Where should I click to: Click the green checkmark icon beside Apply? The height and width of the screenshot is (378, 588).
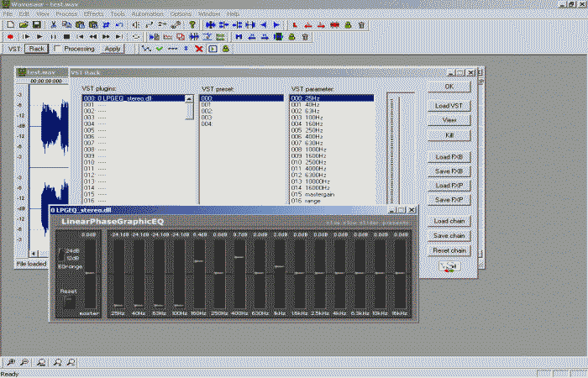tap(159, 49)
